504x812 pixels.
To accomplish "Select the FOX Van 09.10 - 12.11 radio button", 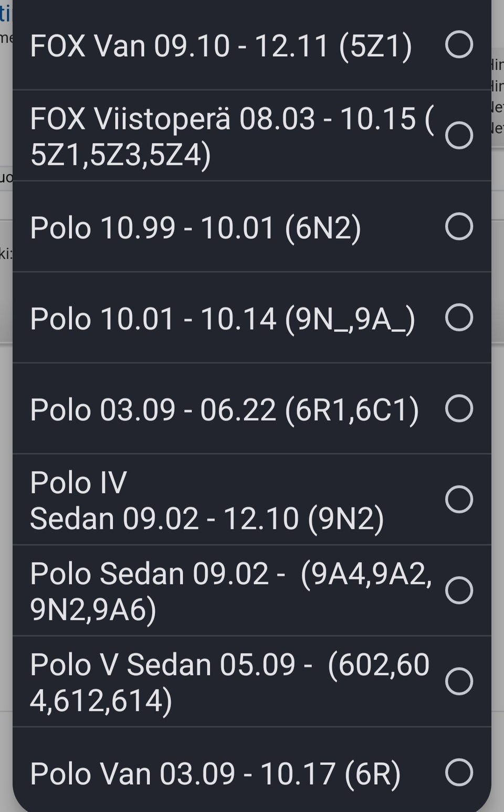I will pyautogui.click(x=459, y=44).
